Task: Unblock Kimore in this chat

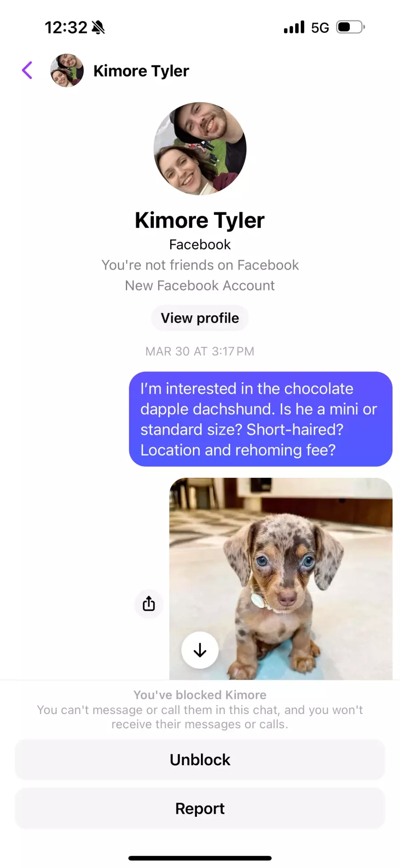Action: 200,759
